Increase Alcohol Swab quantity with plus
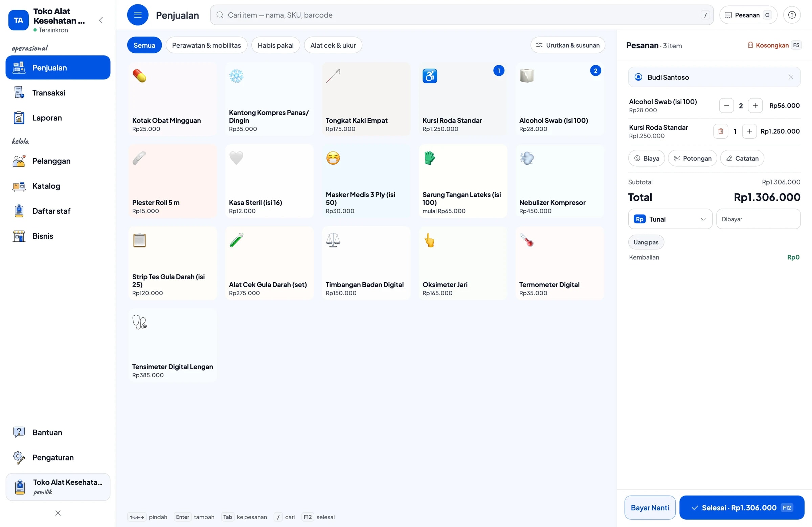This screenshot has height=527, width=812. (x=755, y=106)
